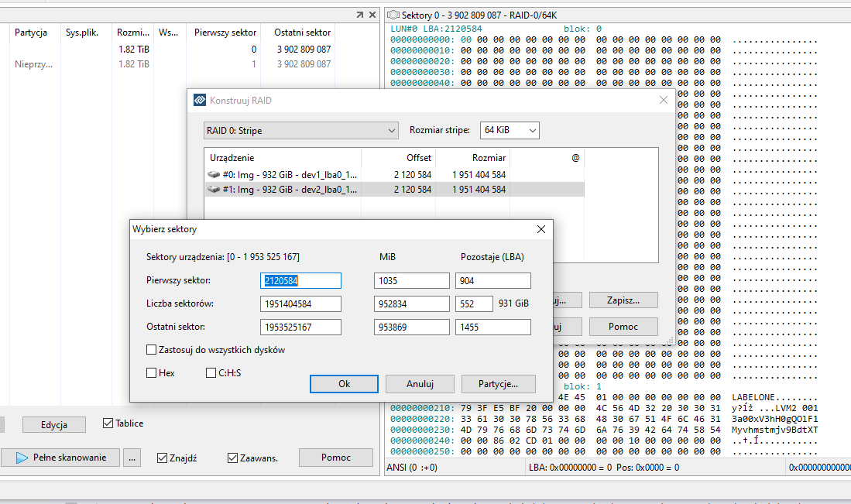The height and width of the screenshot is (504, 851).
Task: Click Pomoc in Konstruuj RAID dialog
Action: tap(623, 327)
